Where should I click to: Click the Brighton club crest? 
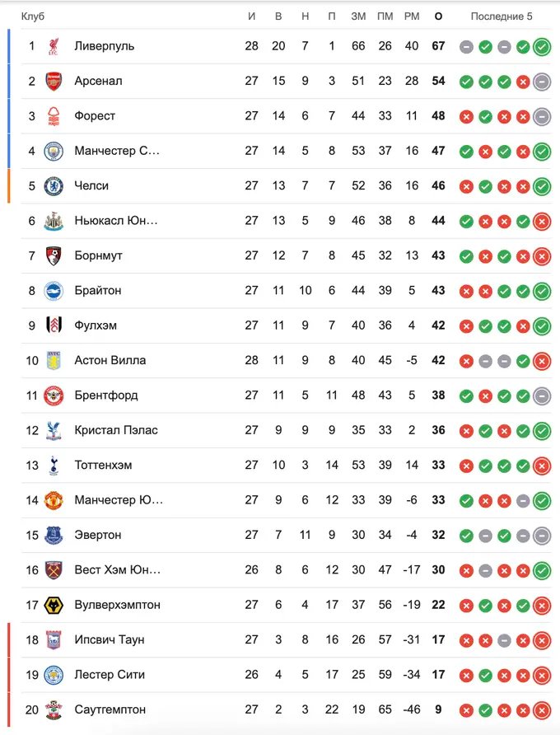54,291
